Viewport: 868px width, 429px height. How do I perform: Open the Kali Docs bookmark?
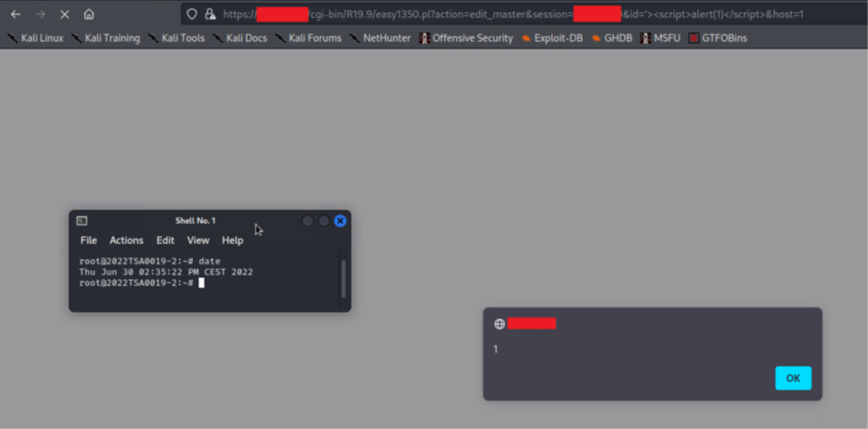click(x=240, y=38)
